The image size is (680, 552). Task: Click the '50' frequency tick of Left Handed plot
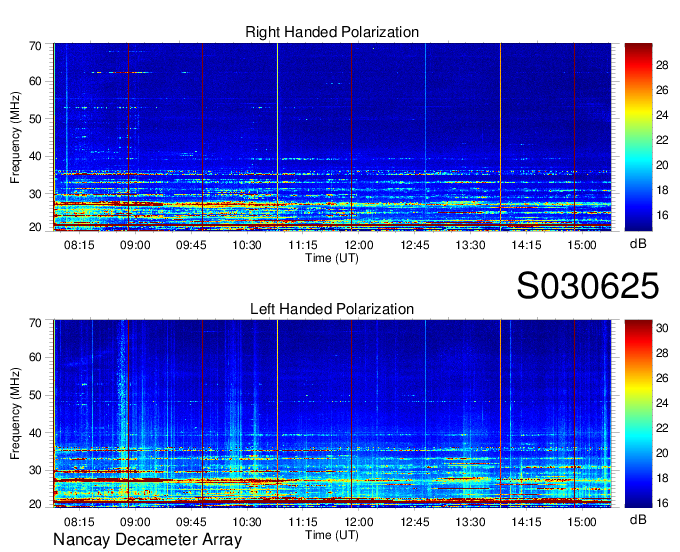35,395
